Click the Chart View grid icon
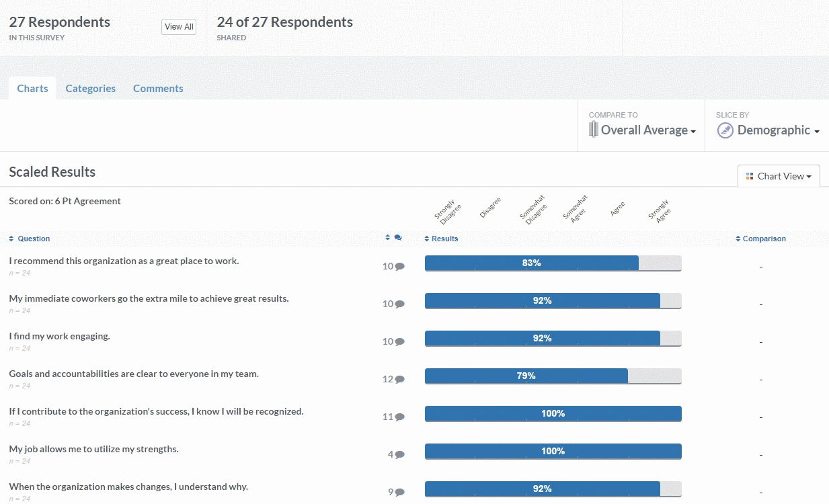This screenshot has height=504, width=829. coord(750,176)
